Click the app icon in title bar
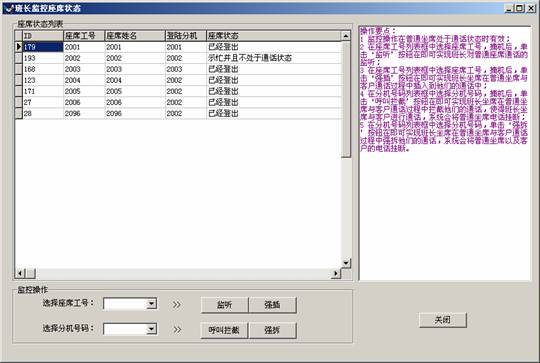 (9, 8)
